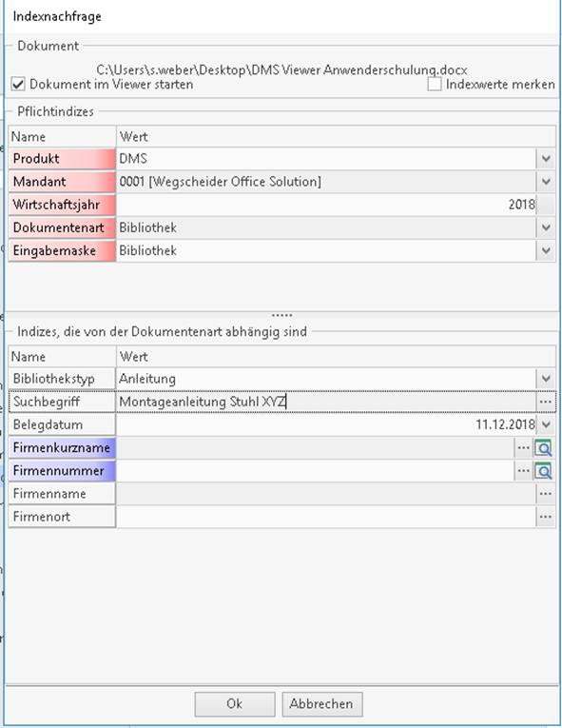Expand the Produkt dropdown
The width and height of the screenshot is (562, 728).
coord(546,159)
